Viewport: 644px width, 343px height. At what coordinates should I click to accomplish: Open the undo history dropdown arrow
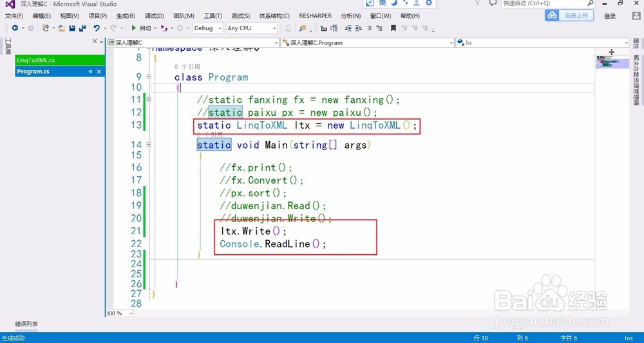pyautogui.click(x=105, y=28)
